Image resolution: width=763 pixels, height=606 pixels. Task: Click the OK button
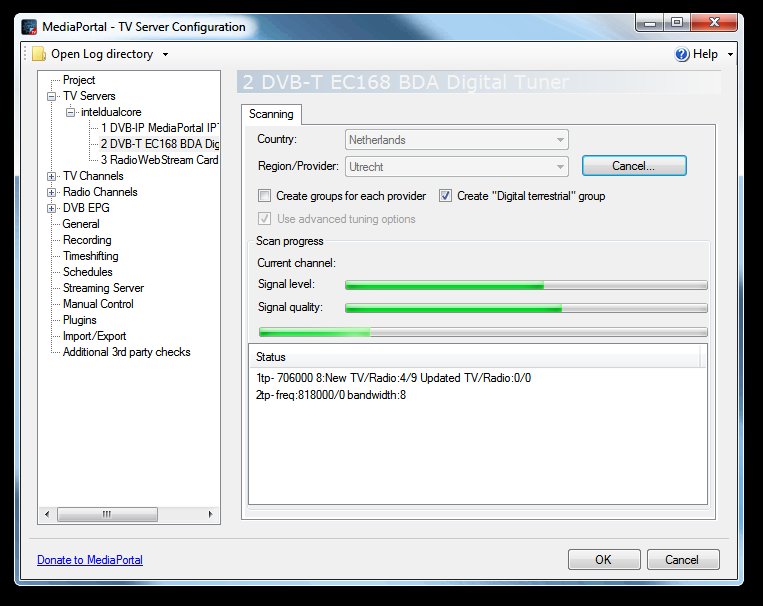tap(604, 560)
